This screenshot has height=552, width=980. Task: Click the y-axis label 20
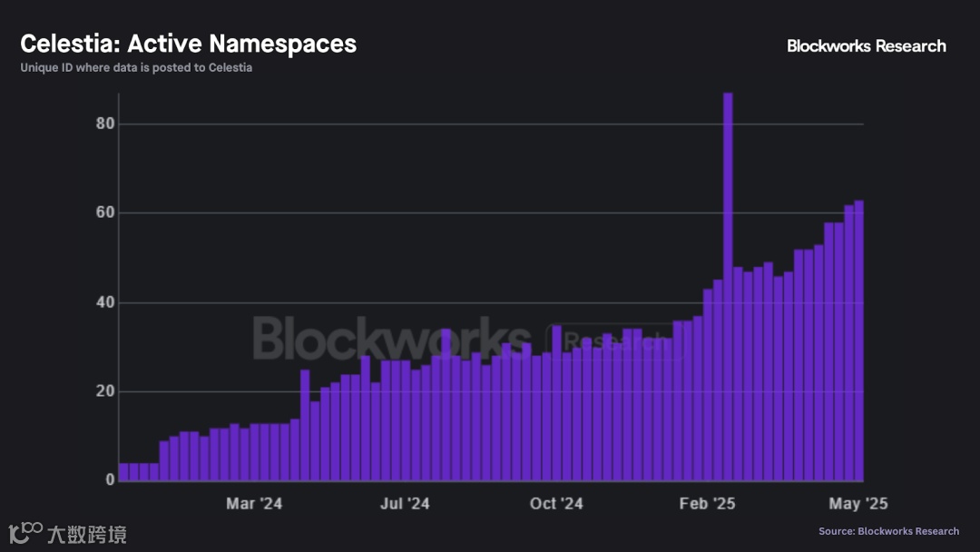point(105,391)
